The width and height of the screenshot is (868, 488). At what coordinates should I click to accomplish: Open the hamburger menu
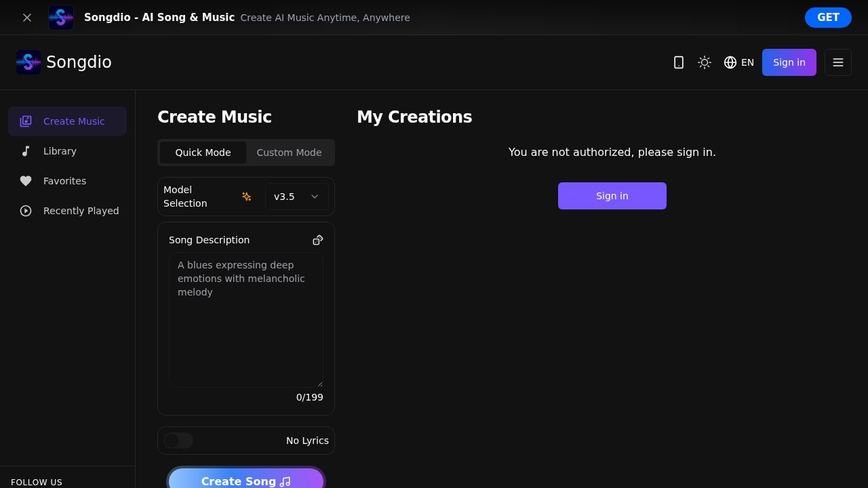837,62
